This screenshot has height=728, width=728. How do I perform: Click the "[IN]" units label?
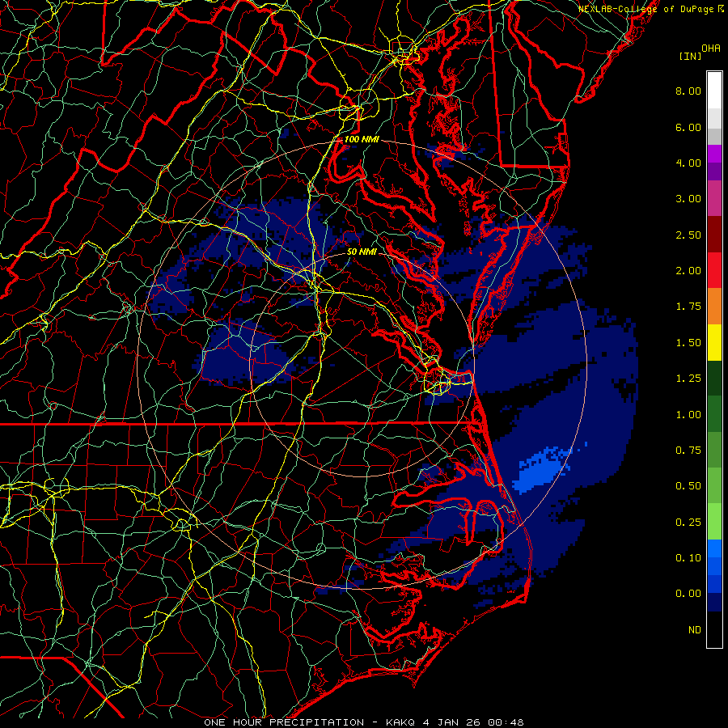pos(690,56)
